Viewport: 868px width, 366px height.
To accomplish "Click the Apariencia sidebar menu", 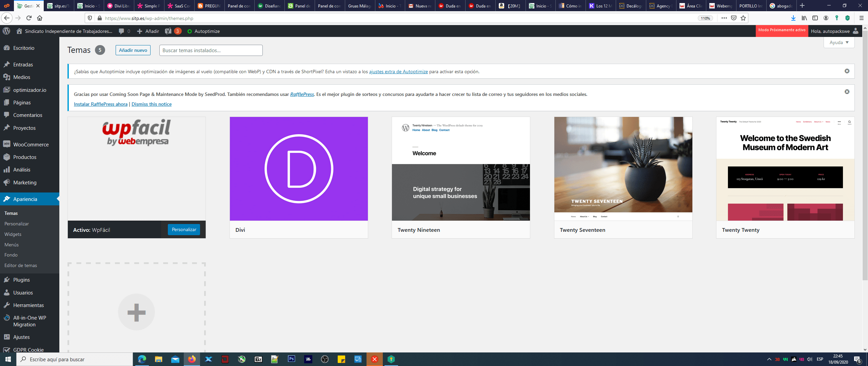I will tap(29, 199).
